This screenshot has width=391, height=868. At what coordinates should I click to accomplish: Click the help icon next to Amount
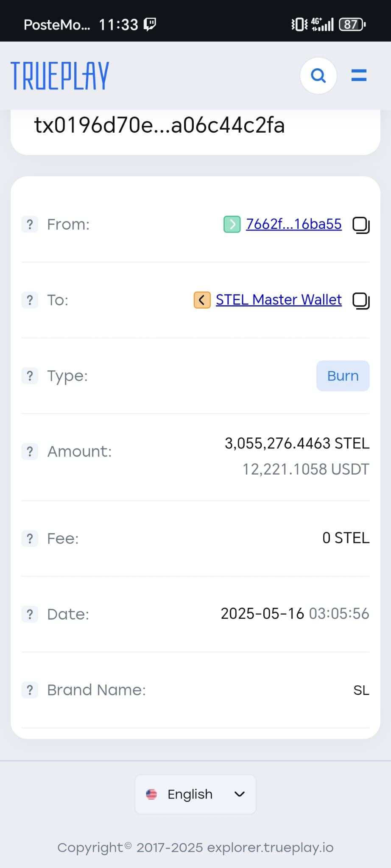coord(30,451)
